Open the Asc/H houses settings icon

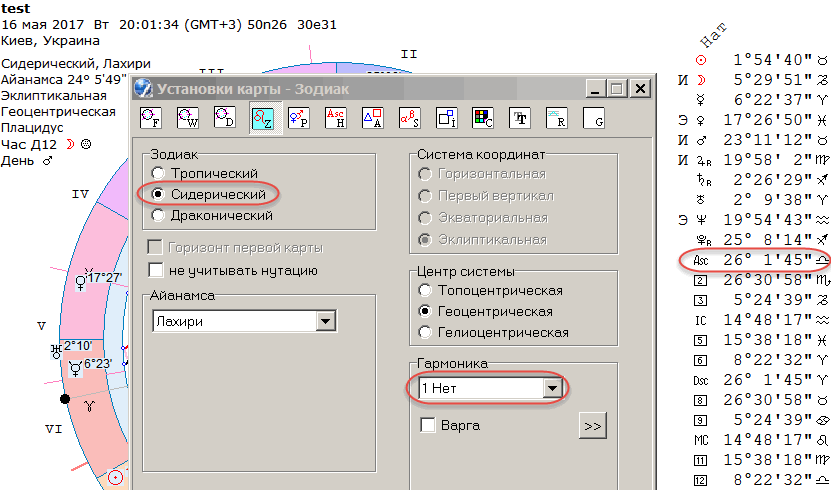(x=336, y=119)
